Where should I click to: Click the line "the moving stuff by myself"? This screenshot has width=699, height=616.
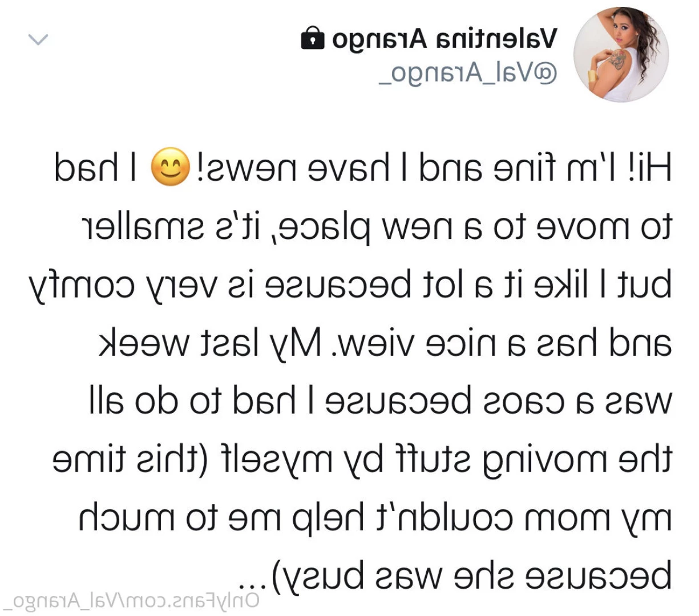362,460
